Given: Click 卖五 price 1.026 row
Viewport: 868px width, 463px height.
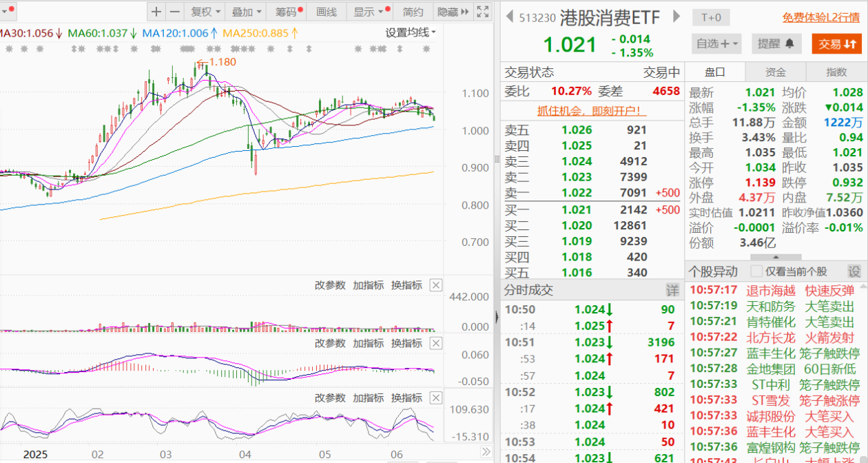Looking at the screenshot, I should click(x=592, y=130).
